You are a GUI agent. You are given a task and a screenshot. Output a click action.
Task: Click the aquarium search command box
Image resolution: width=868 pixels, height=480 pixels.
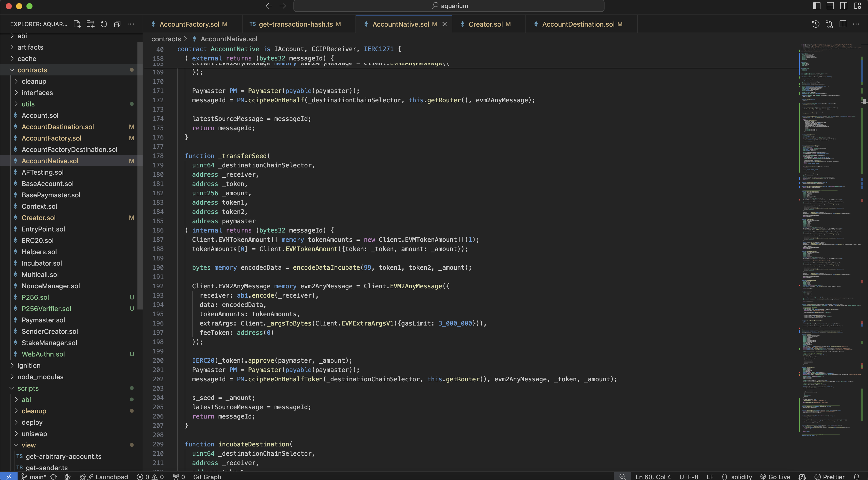tap(448, 6)
